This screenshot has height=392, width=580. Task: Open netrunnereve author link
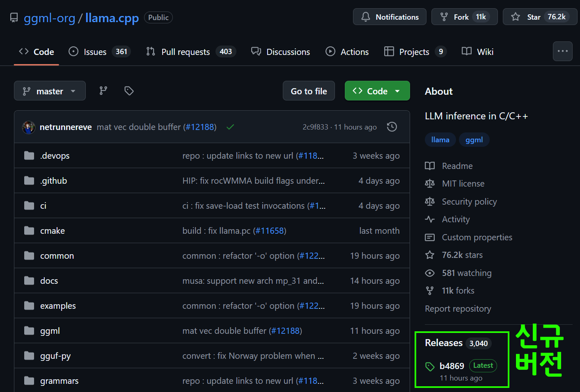[x=66, y=127]
